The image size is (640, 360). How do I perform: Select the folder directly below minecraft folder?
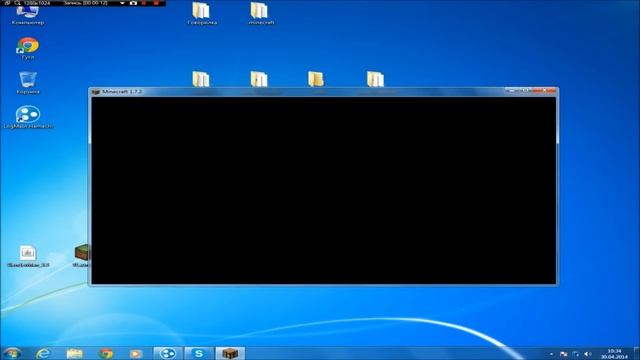pyautogui.click(x=259, y=79)
